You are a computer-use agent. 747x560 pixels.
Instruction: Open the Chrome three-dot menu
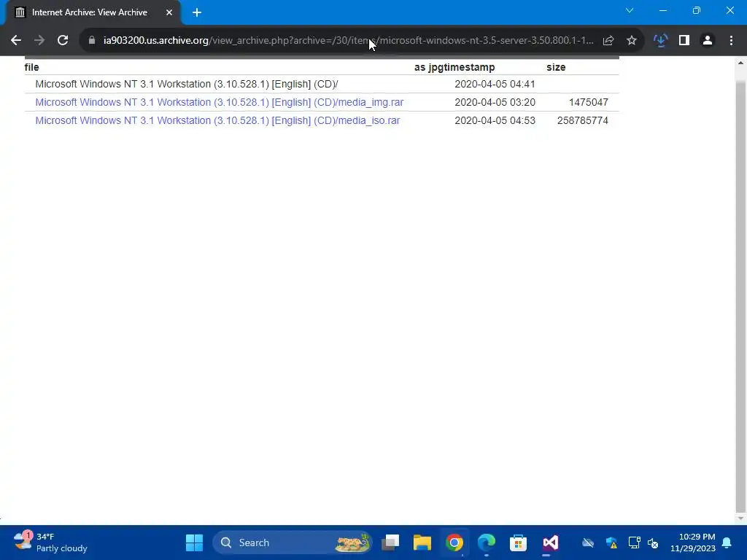coord(731,41)
